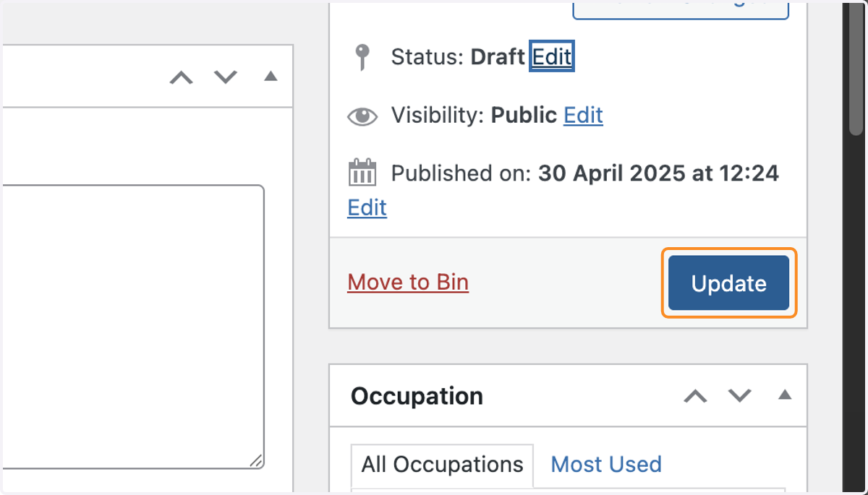
Task: Click inside the large text area
Action: coord(132,327)
